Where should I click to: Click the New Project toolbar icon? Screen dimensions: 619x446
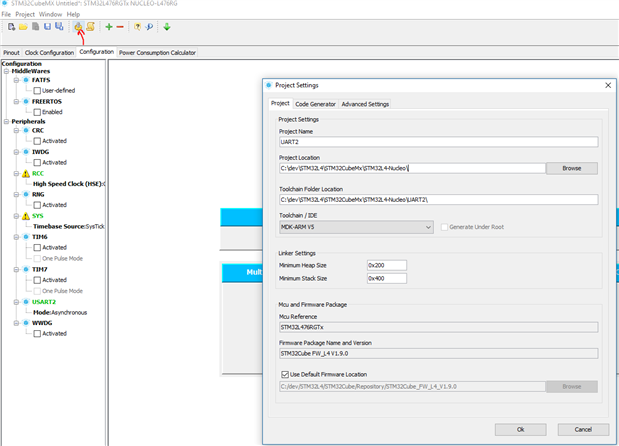pos(11,26)
